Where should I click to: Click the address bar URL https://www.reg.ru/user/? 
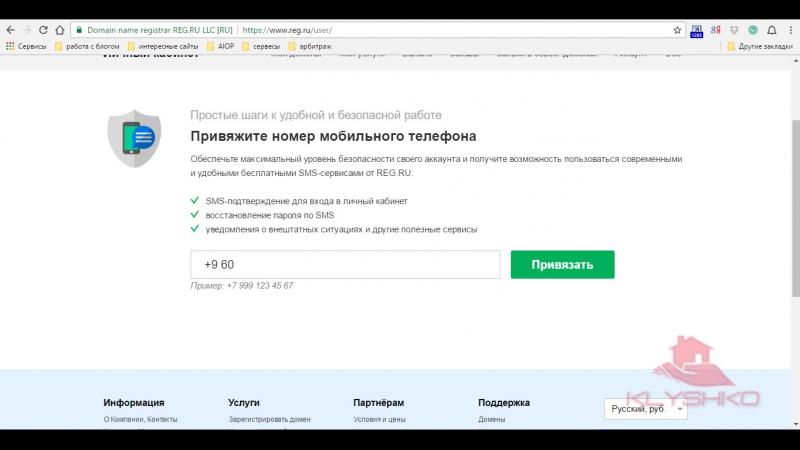287,30
